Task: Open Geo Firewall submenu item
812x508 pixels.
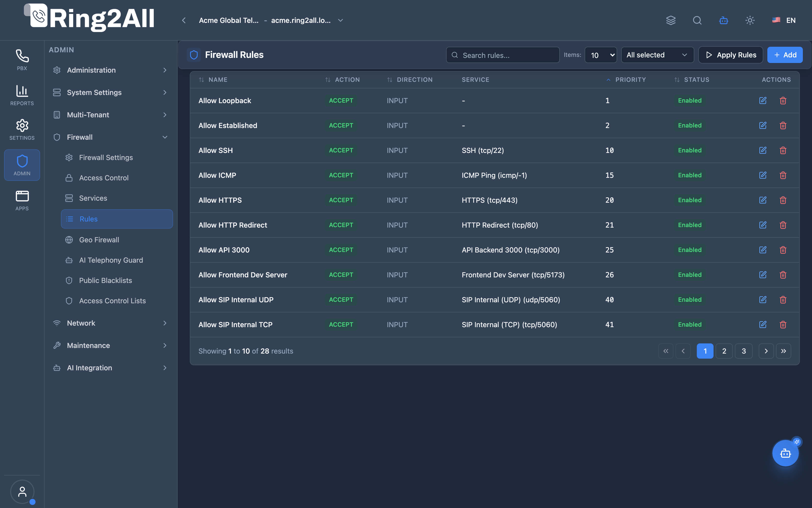Action: coord(117,240)
